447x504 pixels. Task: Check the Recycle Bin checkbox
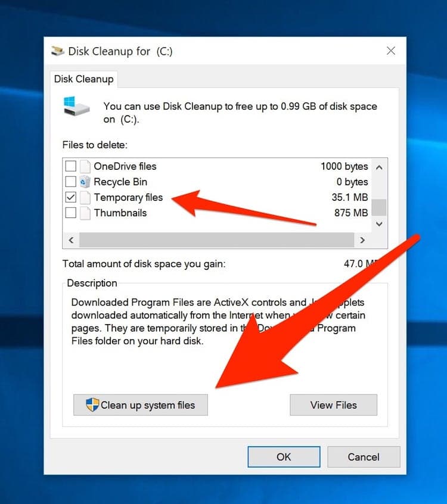tap(71, 182)
